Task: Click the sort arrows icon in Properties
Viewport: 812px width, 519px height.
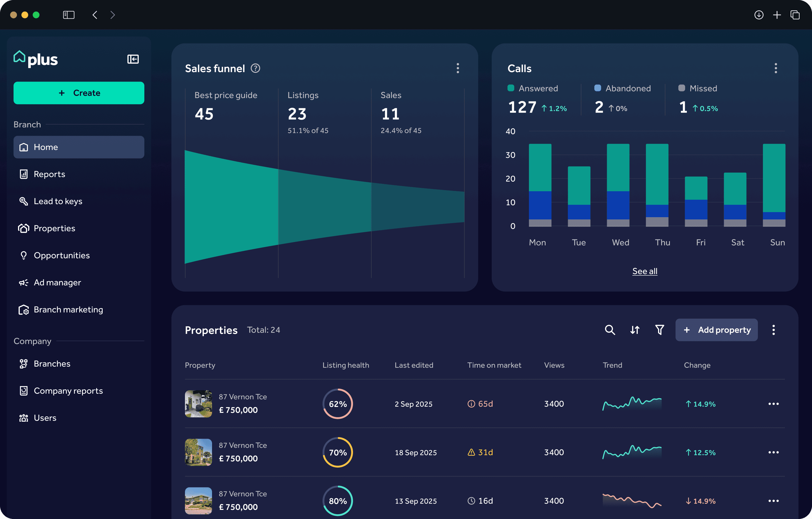Action: [635, 330]
